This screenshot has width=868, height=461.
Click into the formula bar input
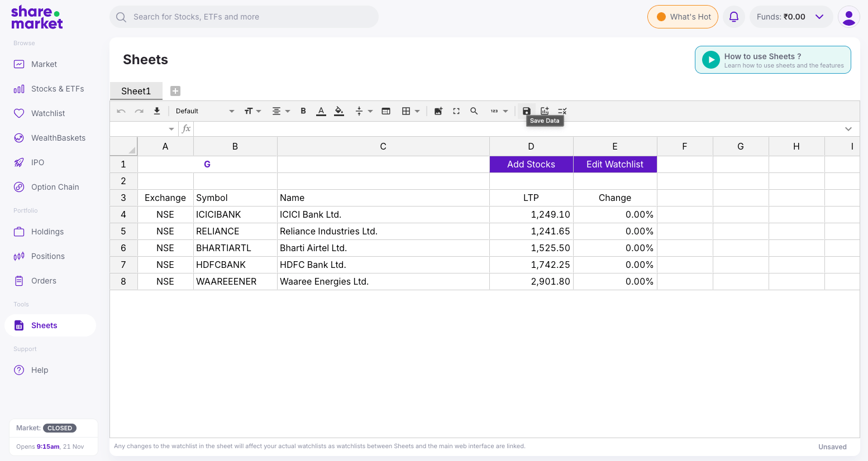pos(517,129)
